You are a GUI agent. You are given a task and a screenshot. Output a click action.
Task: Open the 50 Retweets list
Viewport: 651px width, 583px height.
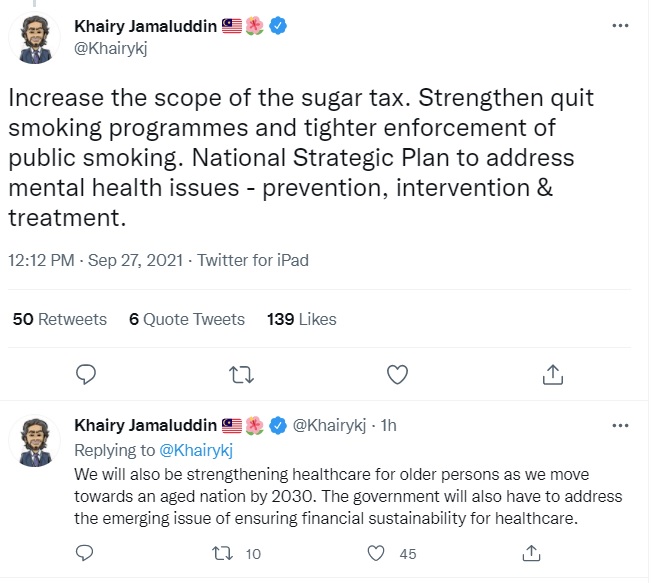point(59,319)
